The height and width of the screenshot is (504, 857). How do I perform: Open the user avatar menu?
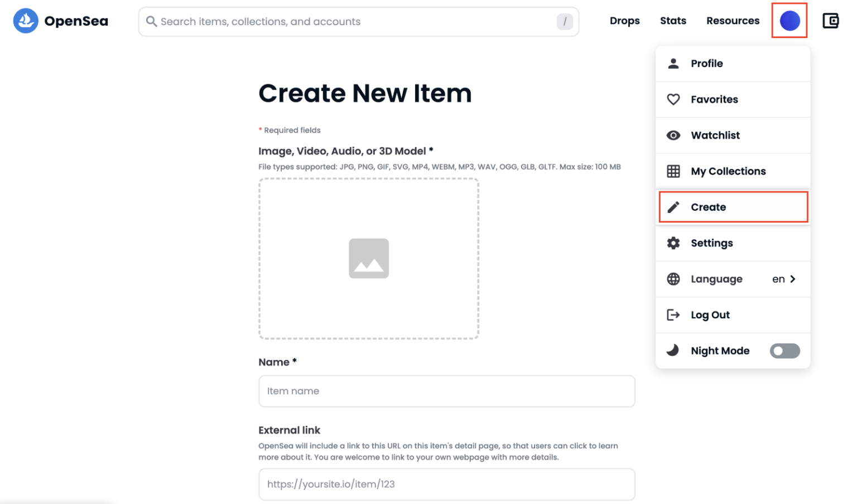tap(789, 20)
